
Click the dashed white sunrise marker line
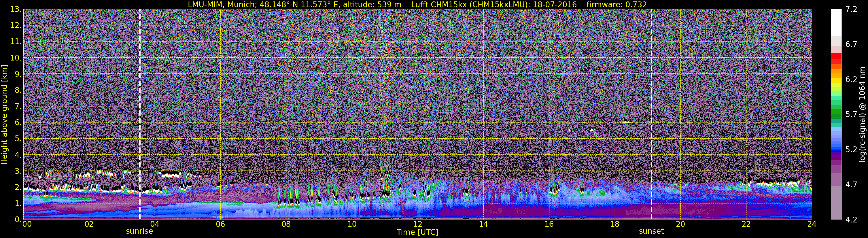pos(139,114)
